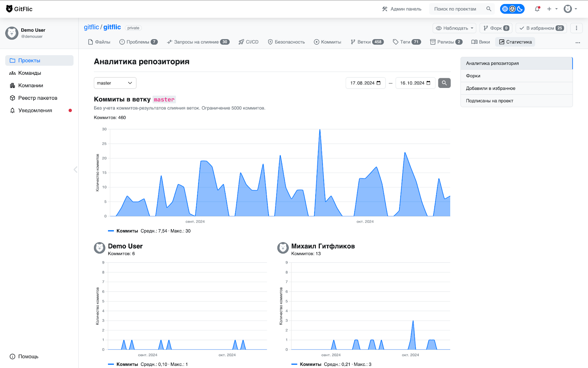588x368 pixels.
Task: Switch to light theme sun toggle
Action: tap(505, 9)
